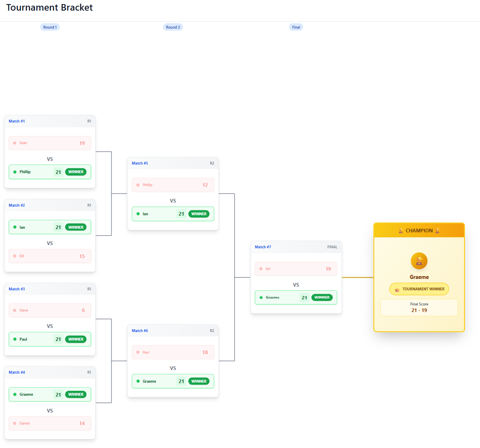Screen dimensions: 480x448
Task: Open the Match #7 header link
Action: (263, 247)
